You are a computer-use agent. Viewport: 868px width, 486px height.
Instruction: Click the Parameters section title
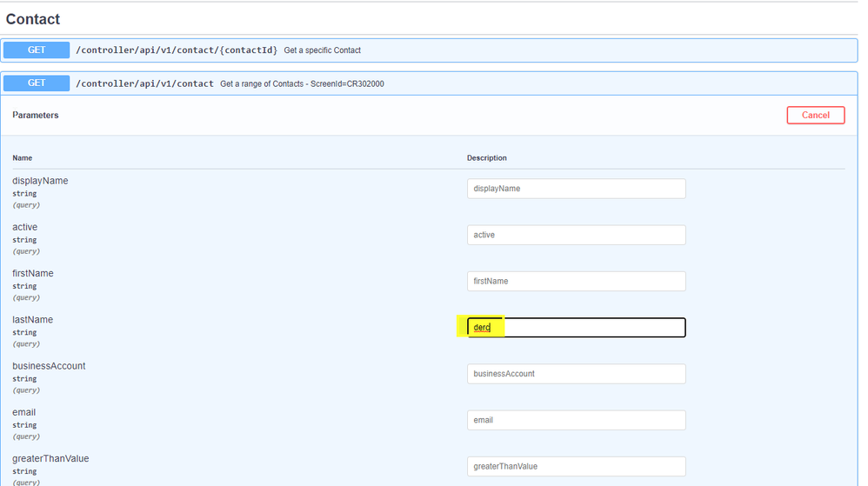pos(36,115)
